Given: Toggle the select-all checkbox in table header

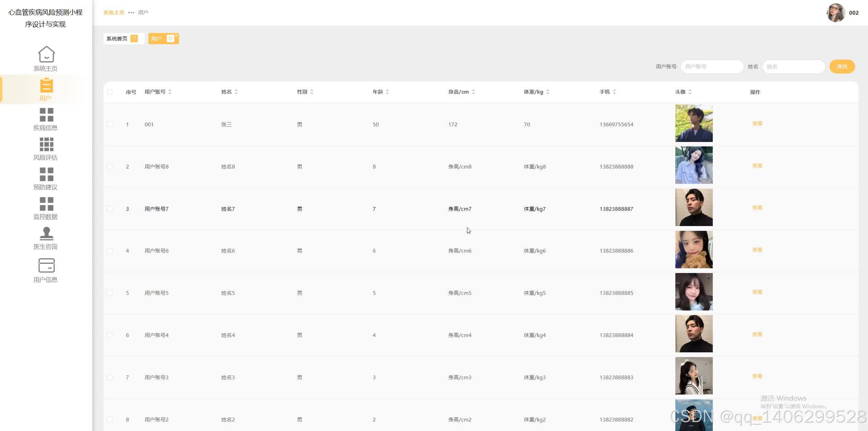Looking at the screenshot, I should (110, 92).
